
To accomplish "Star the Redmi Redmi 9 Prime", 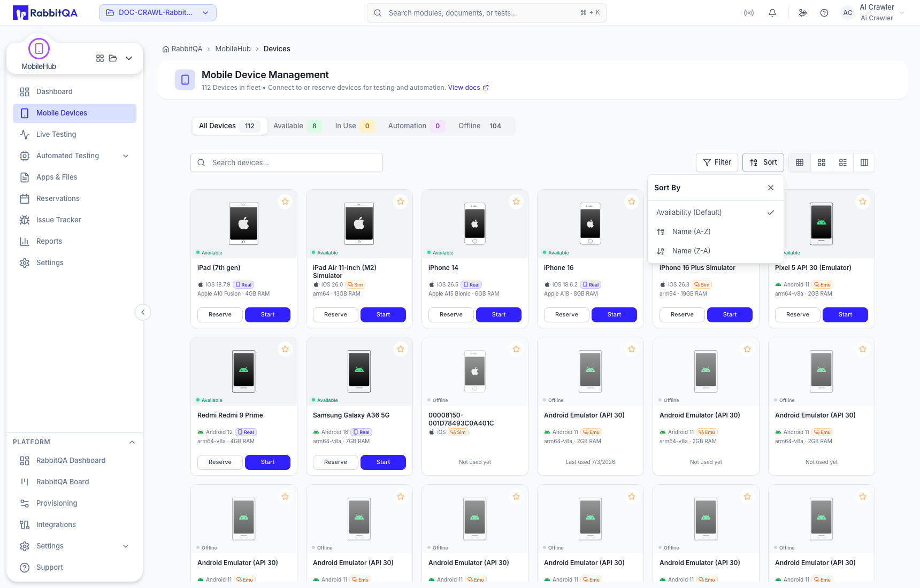I will [285, 349].
